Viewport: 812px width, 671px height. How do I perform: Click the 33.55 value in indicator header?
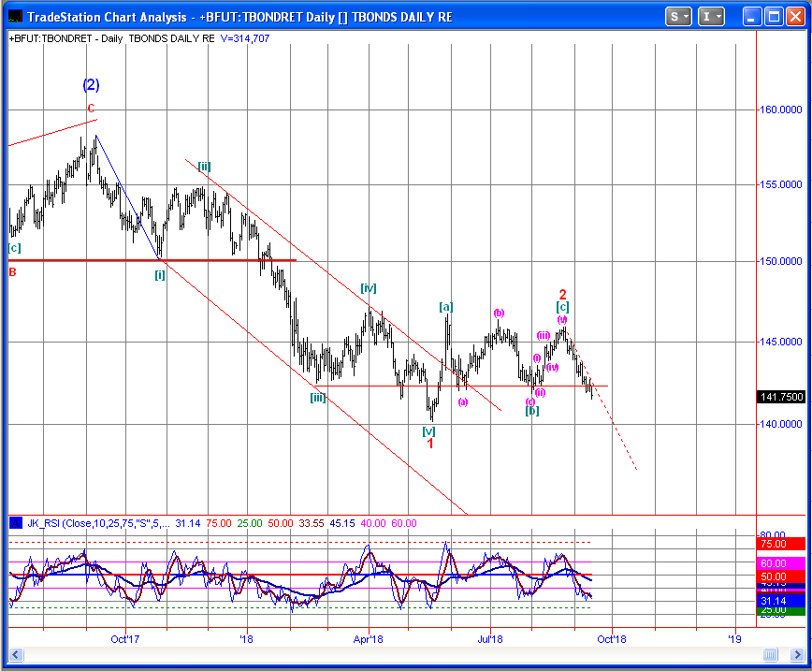click(x=312, y=523)
